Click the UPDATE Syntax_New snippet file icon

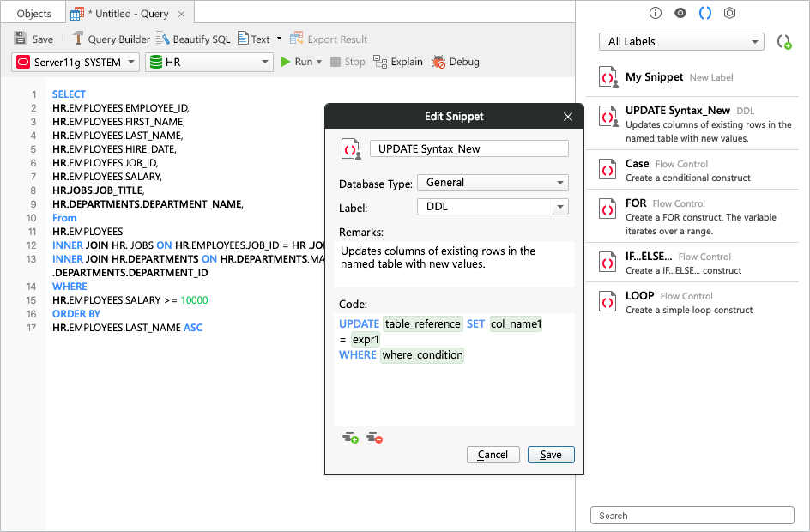608,116
